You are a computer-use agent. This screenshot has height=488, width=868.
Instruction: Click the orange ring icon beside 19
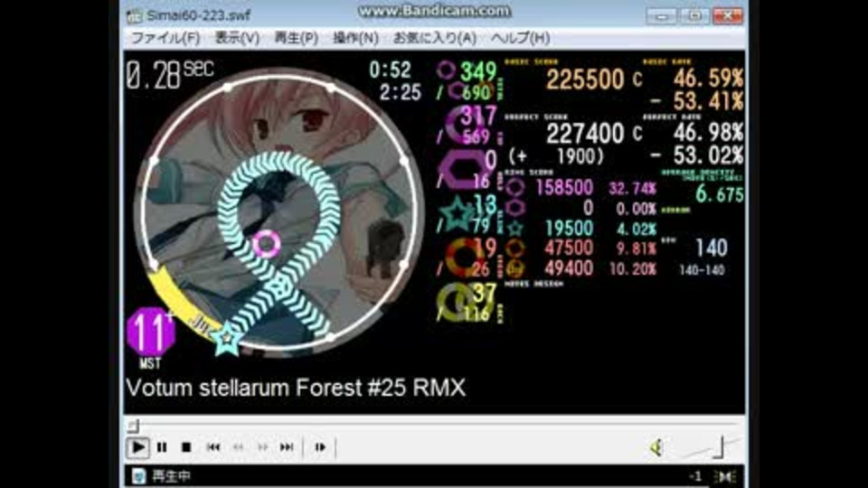[x=464, y=257]
